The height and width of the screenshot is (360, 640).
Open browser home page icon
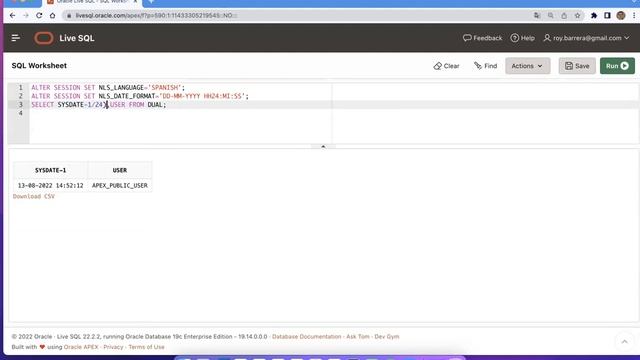point(53,16)
